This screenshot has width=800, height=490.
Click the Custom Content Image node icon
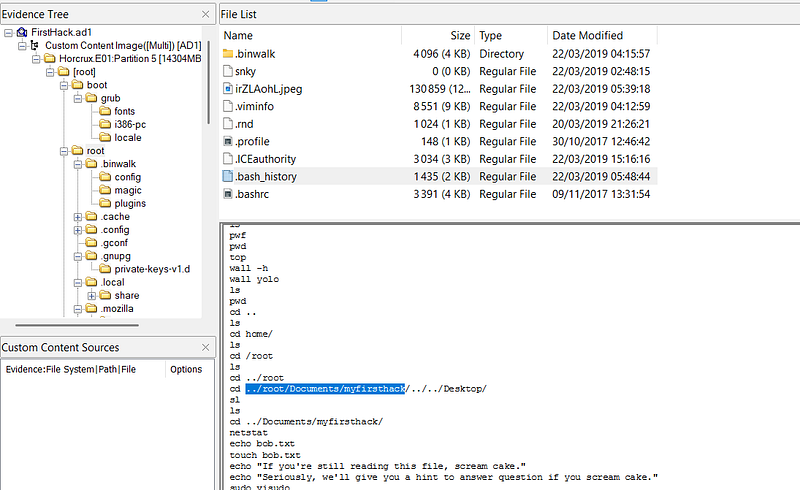(x=36, y=46)
